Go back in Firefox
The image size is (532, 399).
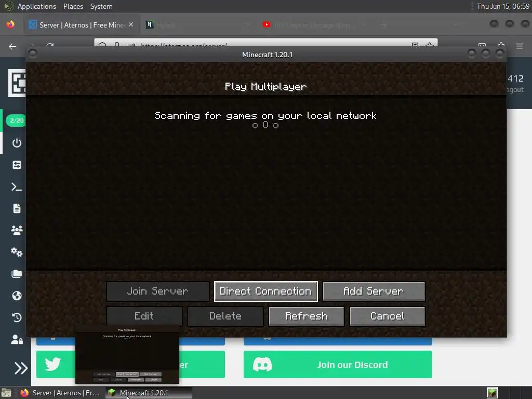click(x=12, y=46)
